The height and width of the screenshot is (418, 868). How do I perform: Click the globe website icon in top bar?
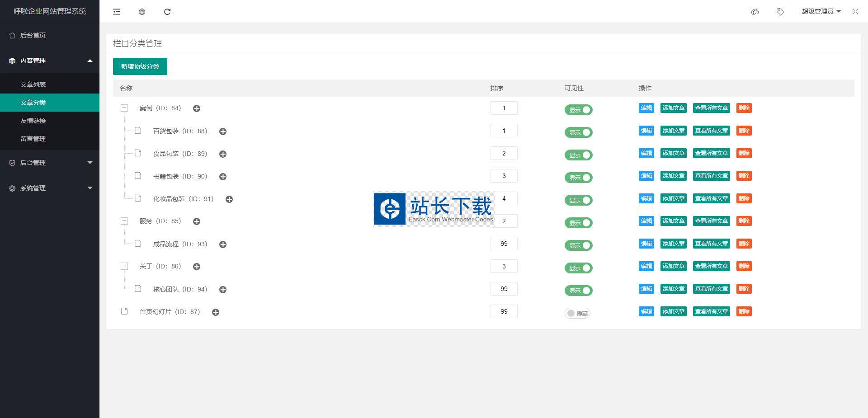(142, 12)
